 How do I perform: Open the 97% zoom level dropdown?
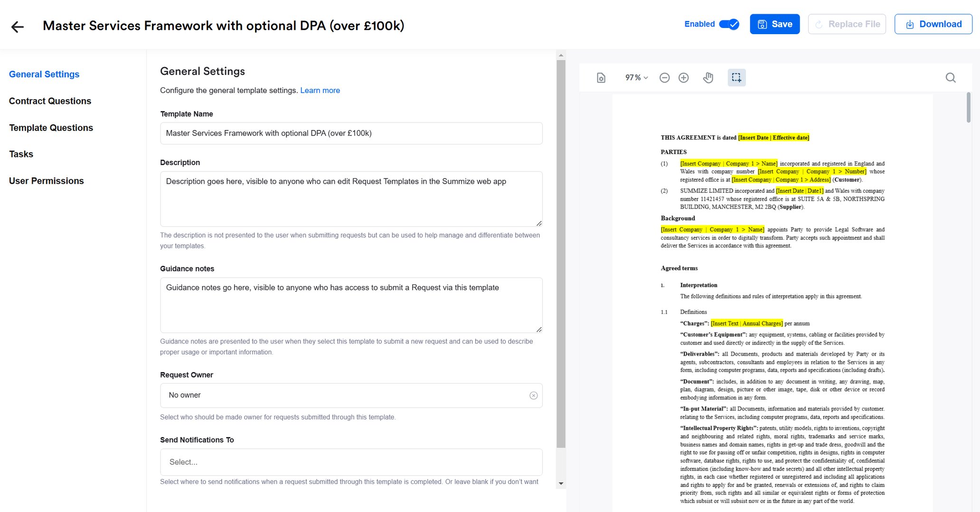tap(636, 78)
